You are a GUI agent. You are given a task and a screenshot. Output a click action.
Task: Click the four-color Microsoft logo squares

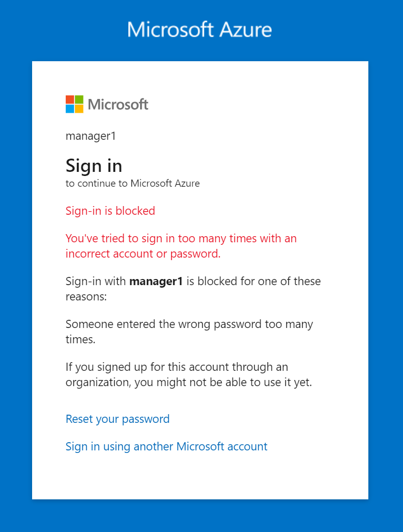(x=74, y=104)
